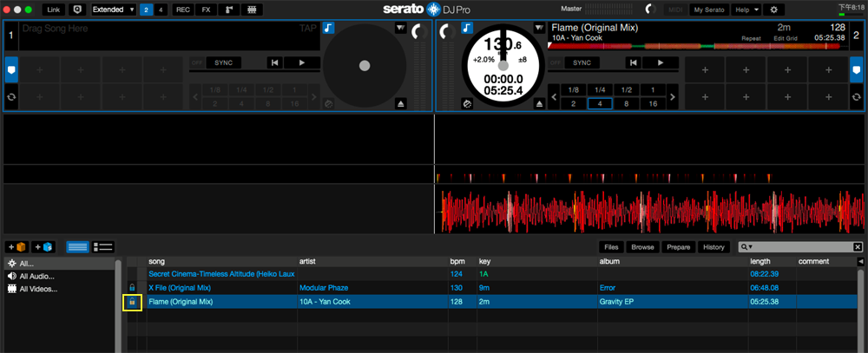Open the MIDI/sequencer grid panel icon
Image resolution: width=868 pixels, height=353 pixels.
point(252,10)
